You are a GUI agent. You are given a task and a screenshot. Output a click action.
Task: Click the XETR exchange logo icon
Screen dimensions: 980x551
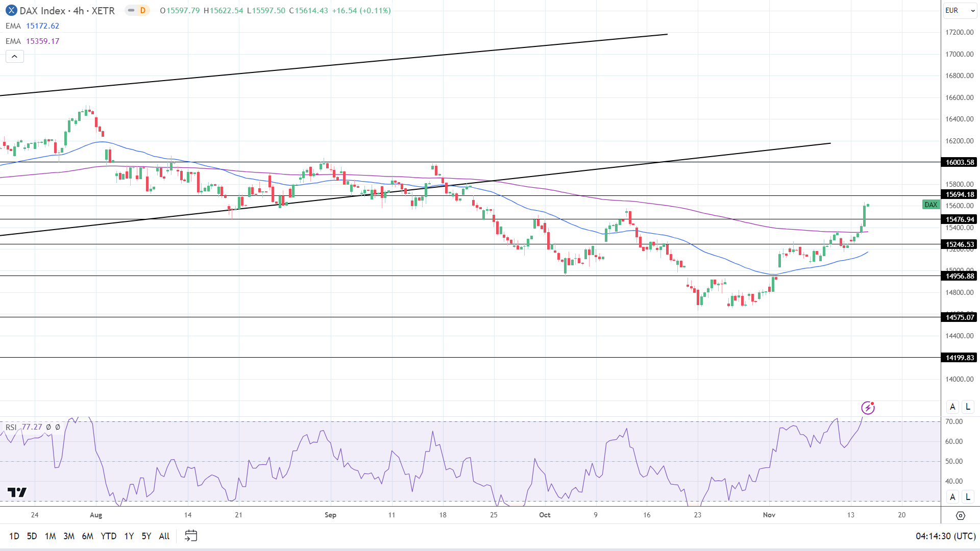[11, 10]
